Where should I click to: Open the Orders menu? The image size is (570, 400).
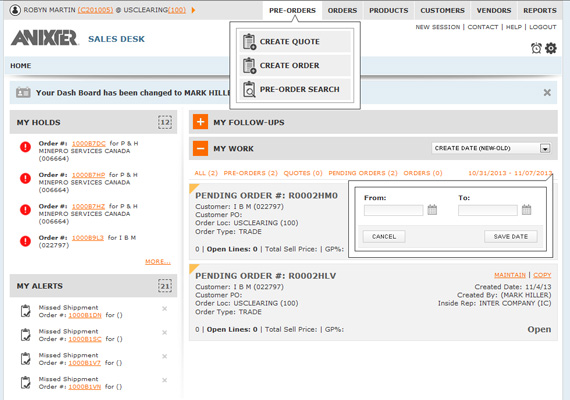(342, 11)
